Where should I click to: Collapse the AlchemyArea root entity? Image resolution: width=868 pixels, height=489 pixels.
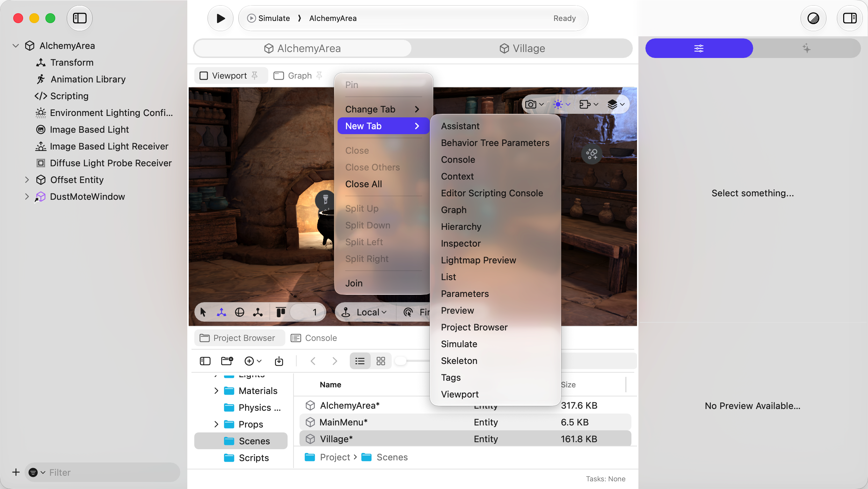click(x=16, y=46)
